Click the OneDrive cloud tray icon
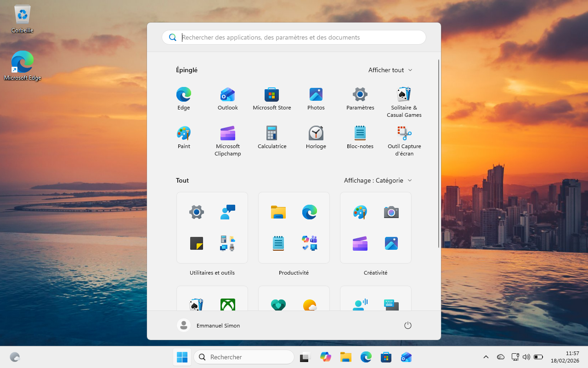Image resolution: width=588 pixels, height=368 pixels. pos(501,357)
